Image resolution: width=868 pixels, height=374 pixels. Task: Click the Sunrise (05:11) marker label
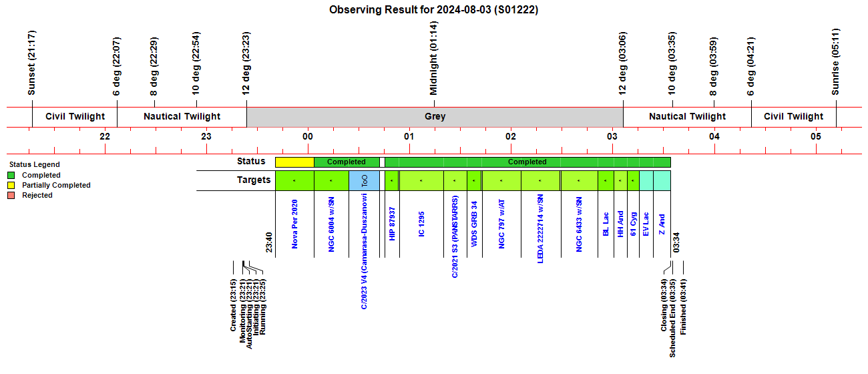coord(836,61)
